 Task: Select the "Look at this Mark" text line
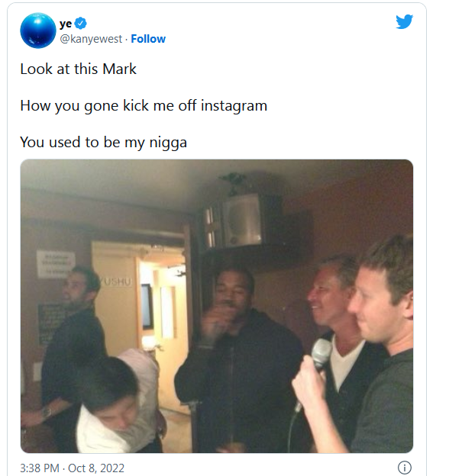click(78, 69)
